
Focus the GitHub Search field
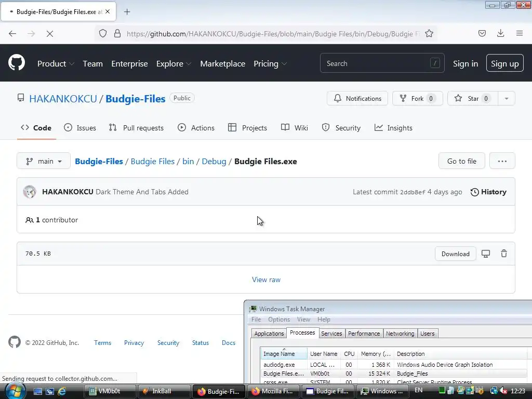coord(382,63)
